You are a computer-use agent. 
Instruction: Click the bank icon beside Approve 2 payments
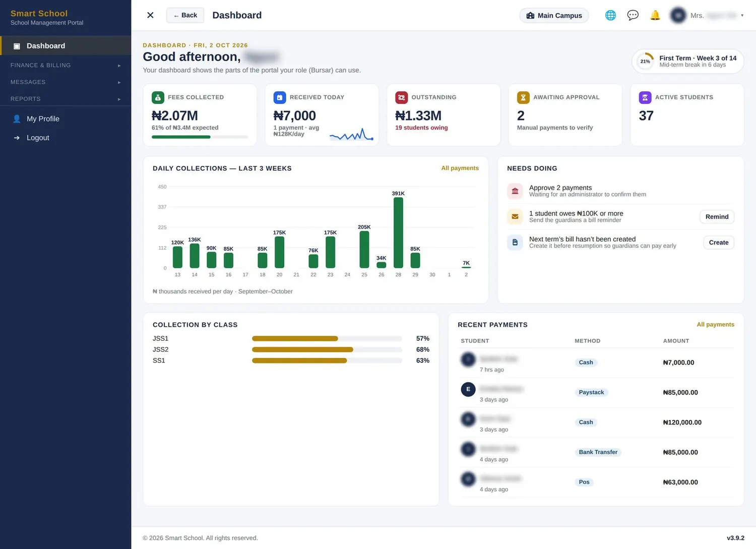coord(515,191)
